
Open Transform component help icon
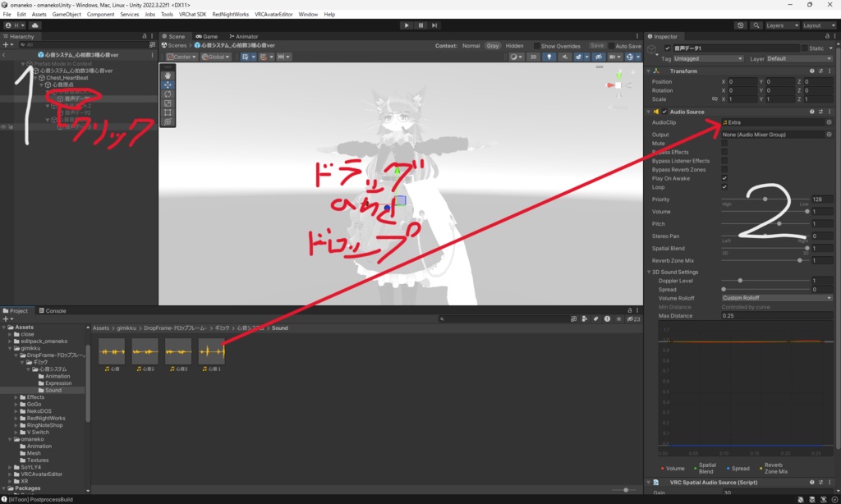(811, 71)
